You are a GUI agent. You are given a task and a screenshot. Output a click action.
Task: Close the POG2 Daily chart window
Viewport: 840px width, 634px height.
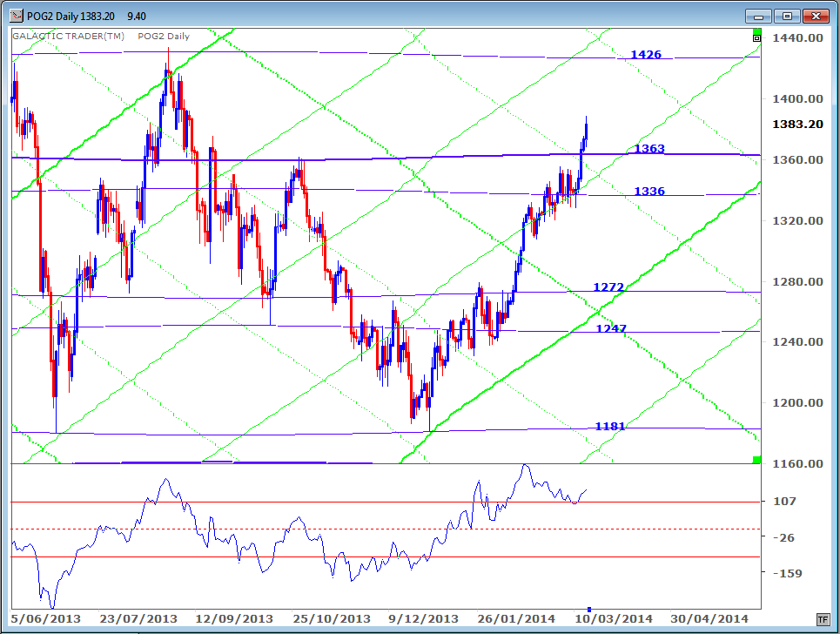(816, 16)
